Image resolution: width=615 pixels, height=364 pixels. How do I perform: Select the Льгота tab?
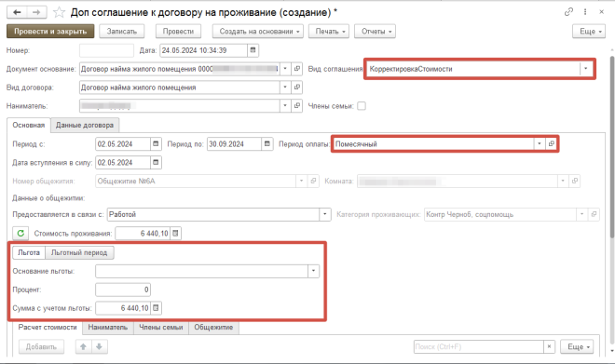29,252
